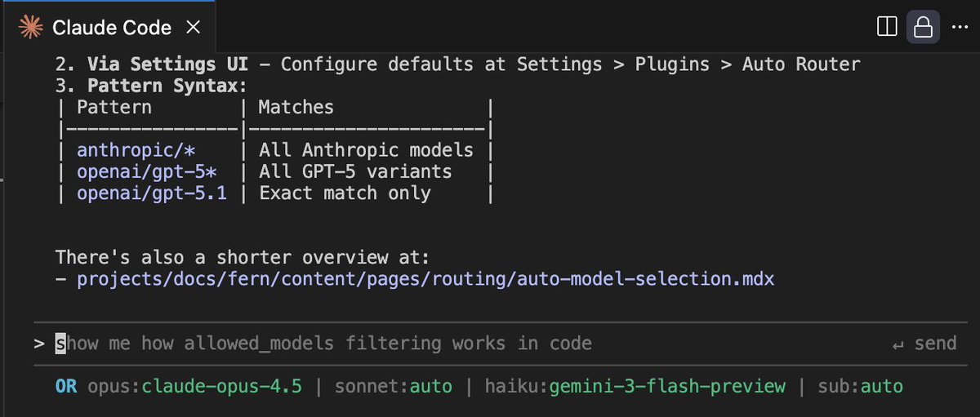Click the 'All Anthropic models' table cell

coord(366,150)
